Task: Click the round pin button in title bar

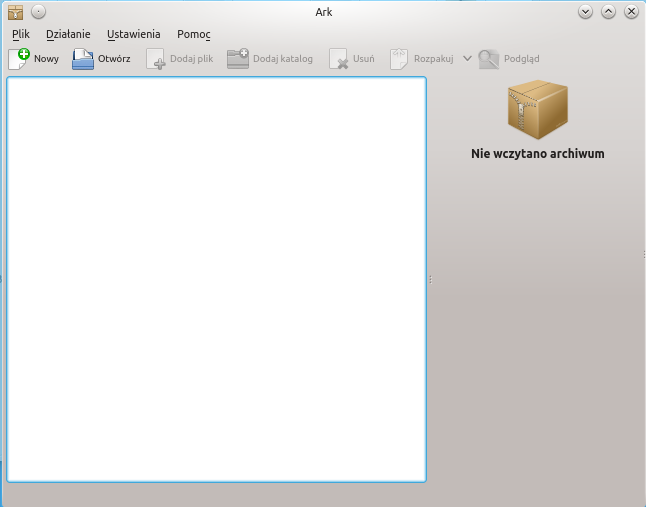Action: pos(38,12)
